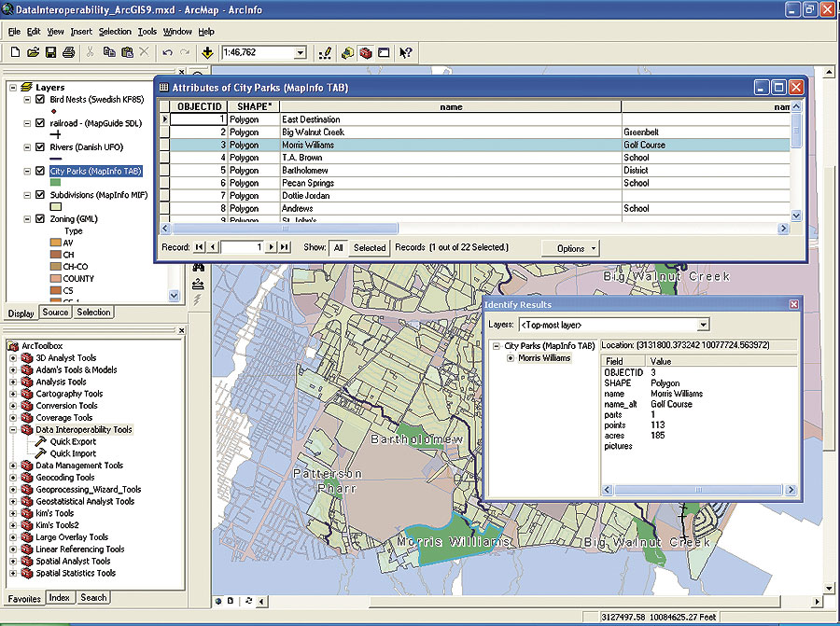Image resolution: width=840 pixels, height=626 pixels.
Task: Switch to data view globe icon
Action: coord(218,601)
